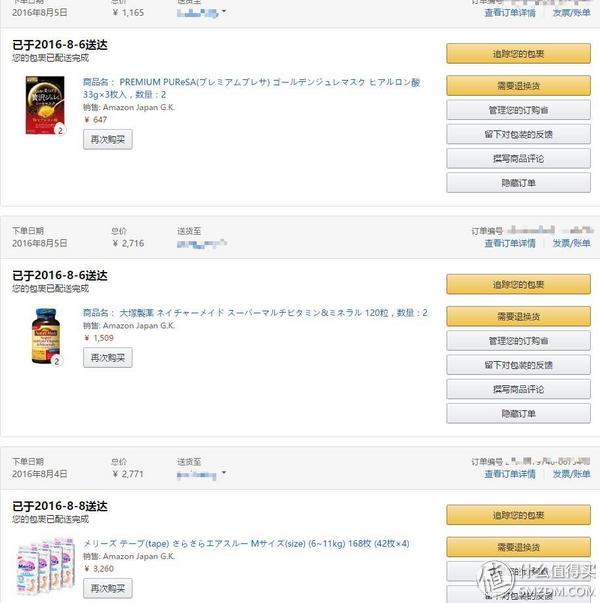Click 留下对包装的反馈 for the vitamin order
The width and height of the screenshot is (600, 603).
point(518,365)
